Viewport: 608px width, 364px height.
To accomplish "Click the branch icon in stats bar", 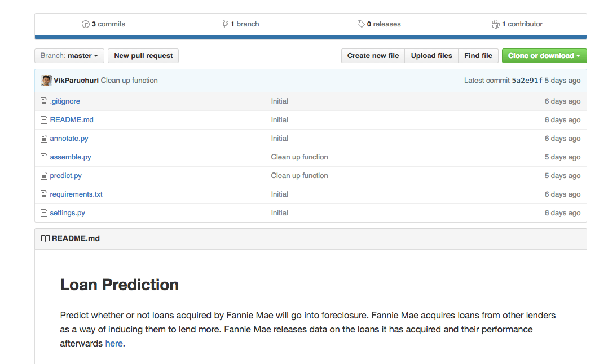I will (x=226, y=24).
